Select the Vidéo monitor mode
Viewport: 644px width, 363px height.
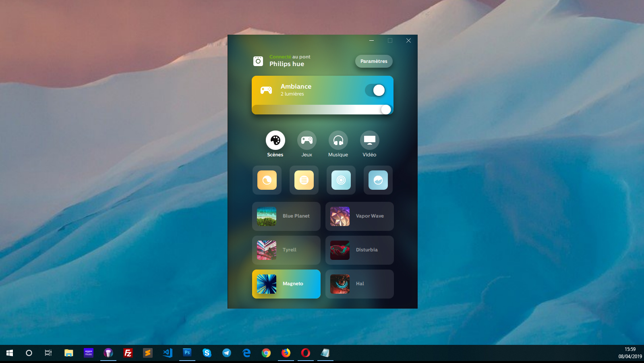tap(369, 140)
